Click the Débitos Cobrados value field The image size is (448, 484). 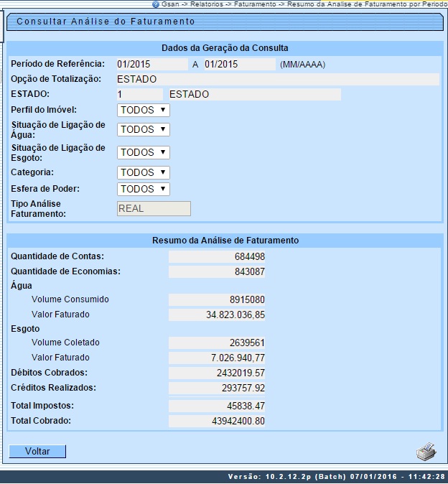pyautogui.click(x=217, y=373)
